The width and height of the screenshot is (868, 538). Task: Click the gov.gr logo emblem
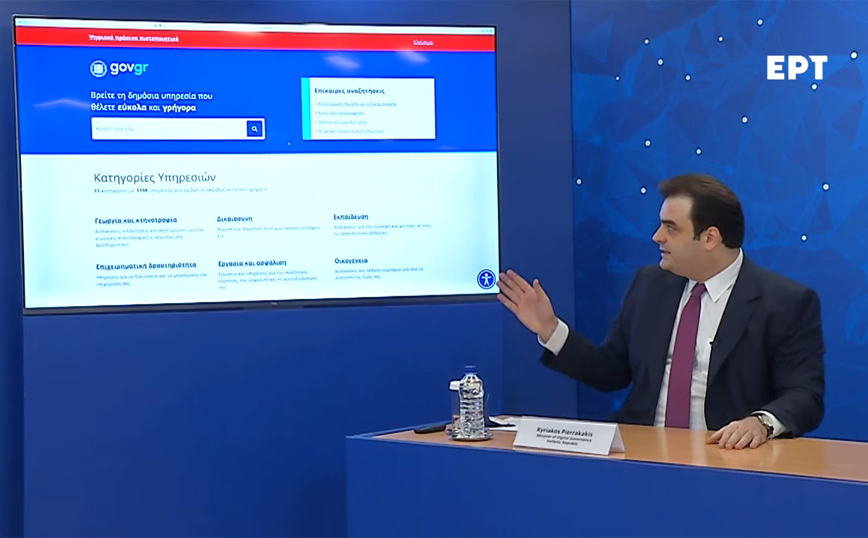click(x=98, y=69)
